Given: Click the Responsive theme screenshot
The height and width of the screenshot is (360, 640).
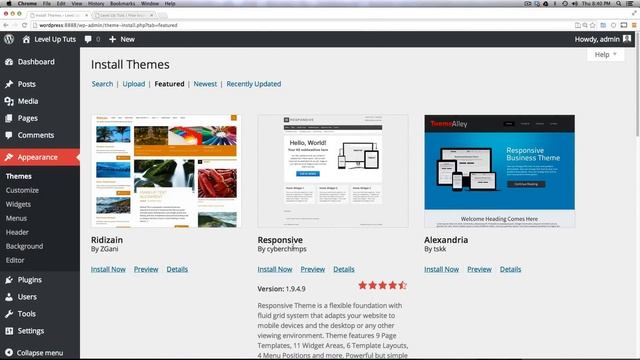Looking at the screenshot, I should pyautogui.click(x=333, y=171).
